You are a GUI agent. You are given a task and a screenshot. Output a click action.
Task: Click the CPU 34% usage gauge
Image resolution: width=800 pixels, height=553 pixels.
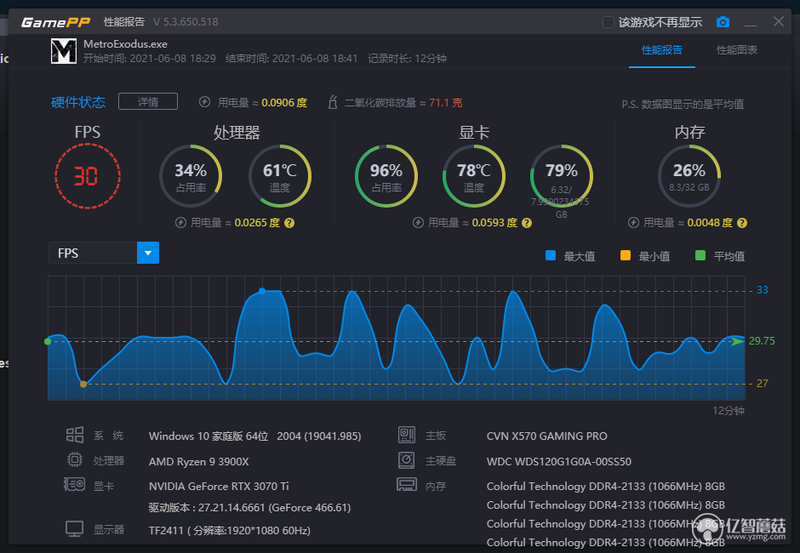[191, 176]
